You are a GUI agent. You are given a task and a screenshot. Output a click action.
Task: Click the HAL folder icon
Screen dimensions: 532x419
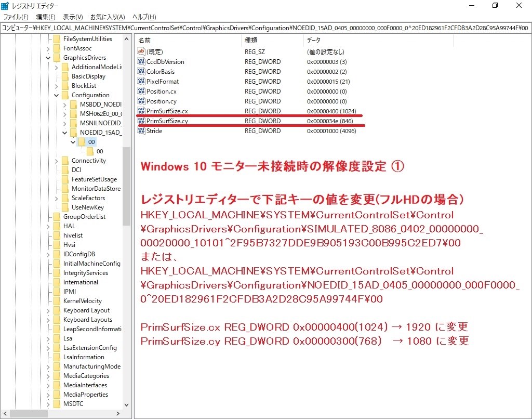[x=57, y=226]
